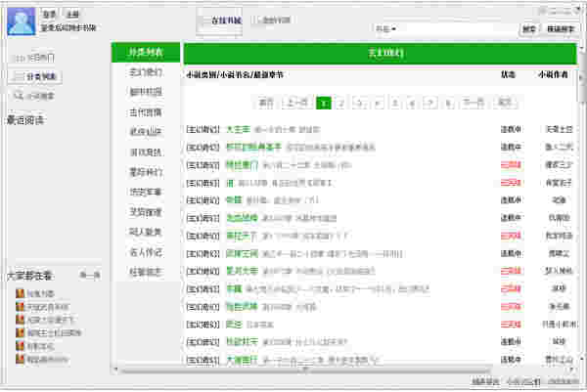Click the 小说作者 column header
This screenshot has height=392, width=587.
(553, 75)
